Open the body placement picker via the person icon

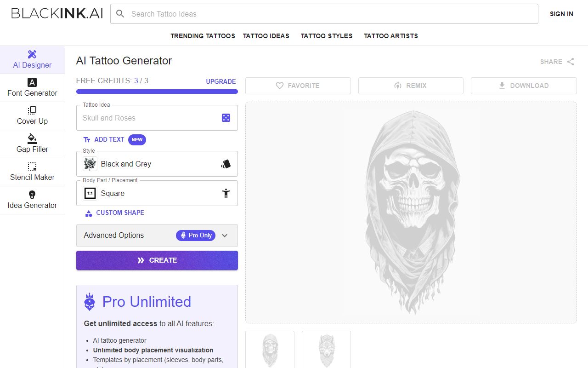[226, 193]
